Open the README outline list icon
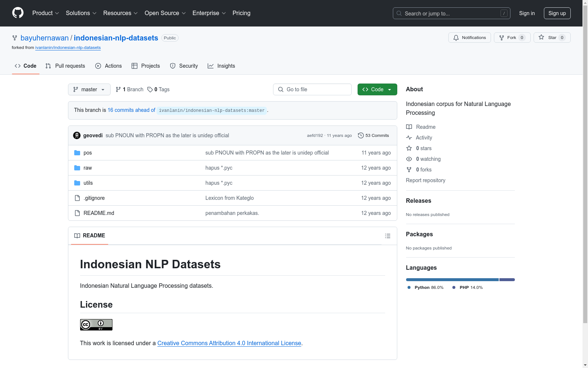This screenshot has width=588, height=368. [387, 236]
